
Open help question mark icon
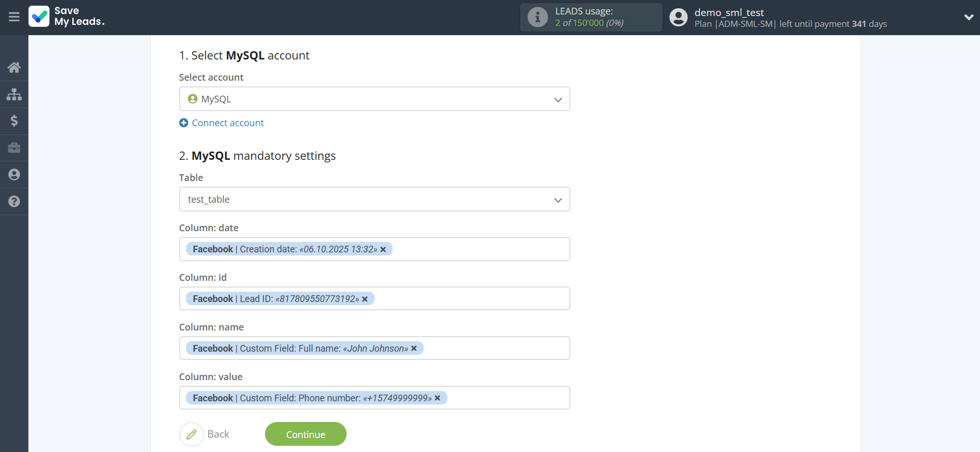point(14,202)
